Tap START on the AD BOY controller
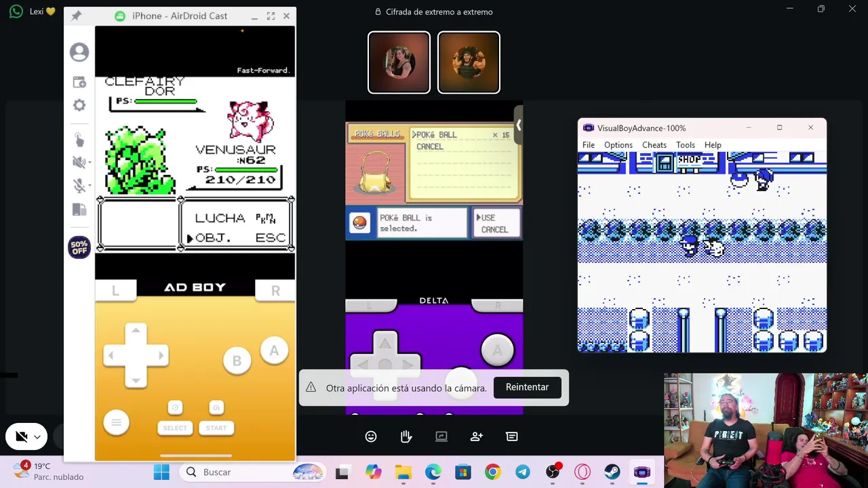The height and width of the screenshot is (488, 868). (216, 428)
